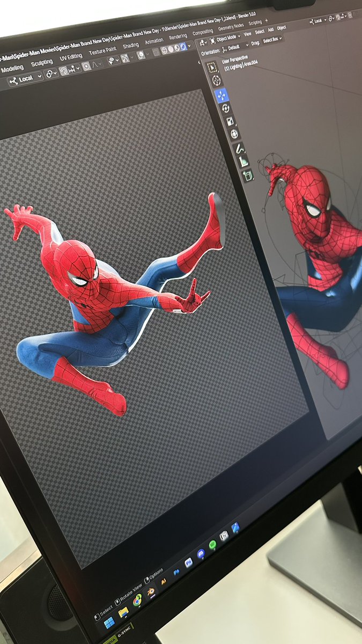
Task: Select the Measure tool in the viewport toolbar
Action: click(243, 161)
